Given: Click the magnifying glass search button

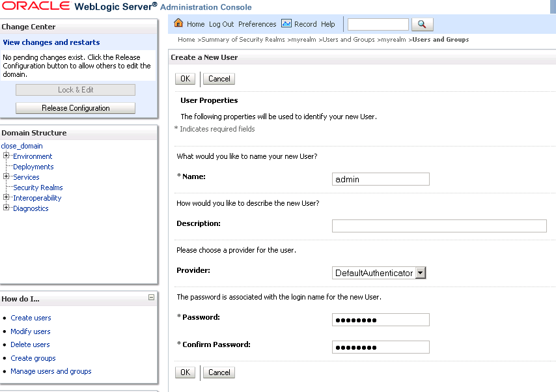Looking at the screenshot, I should pos(422,24).
